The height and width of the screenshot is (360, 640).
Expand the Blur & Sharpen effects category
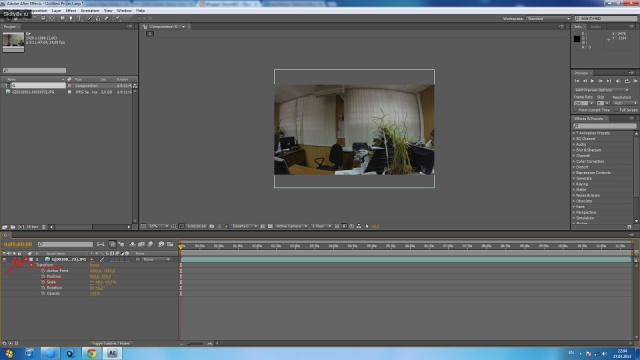pos(573,150)
